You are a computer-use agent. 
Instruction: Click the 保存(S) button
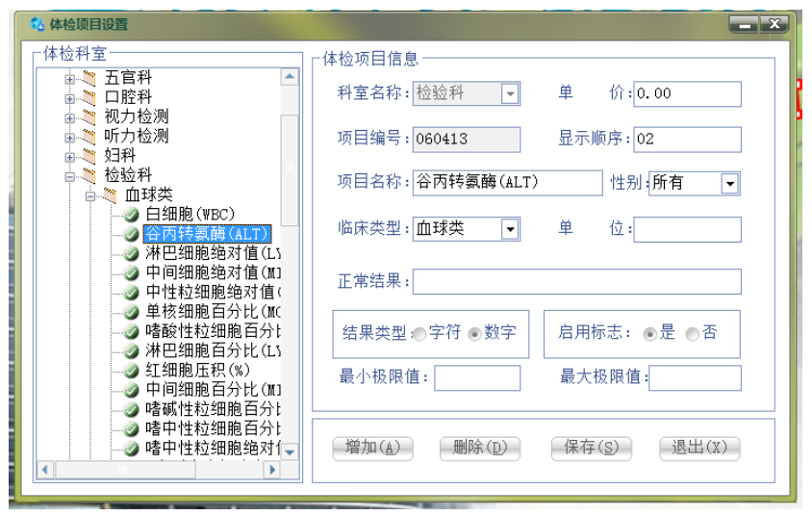point(592,449)
